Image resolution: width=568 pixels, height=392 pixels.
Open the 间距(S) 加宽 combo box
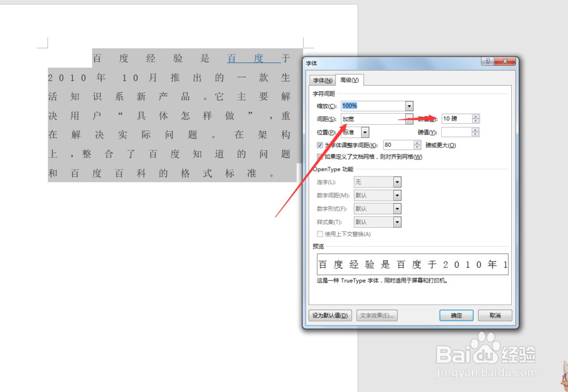(377, 119)
